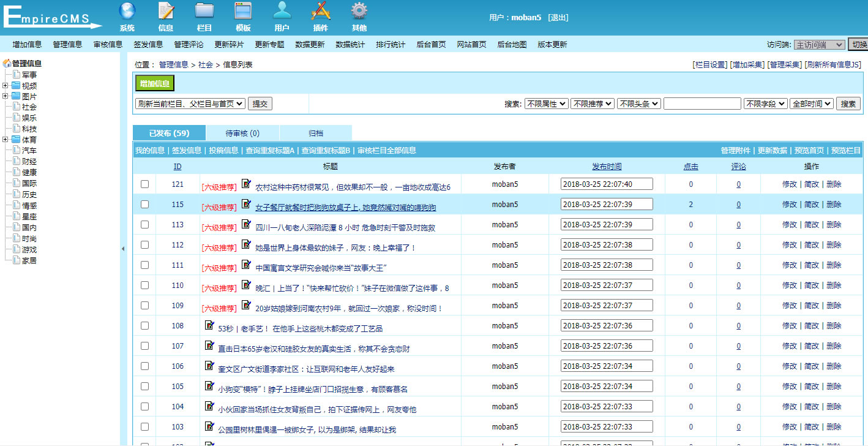Screen dimensions: 868x446
Task: Open the 信息 notepad icon
Action: pos(166,10)
